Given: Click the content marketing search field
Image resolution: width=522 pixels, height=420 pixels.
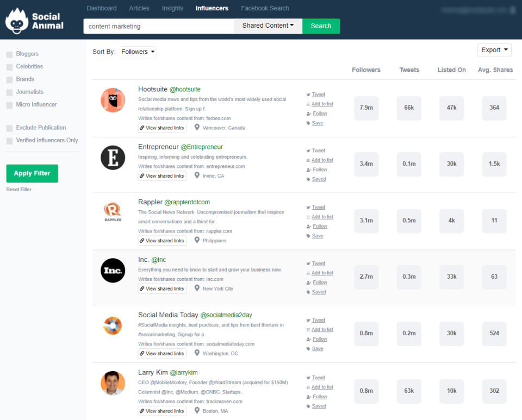Looking at the screenshot, I should pyautogui.click(x=158, y=26).
